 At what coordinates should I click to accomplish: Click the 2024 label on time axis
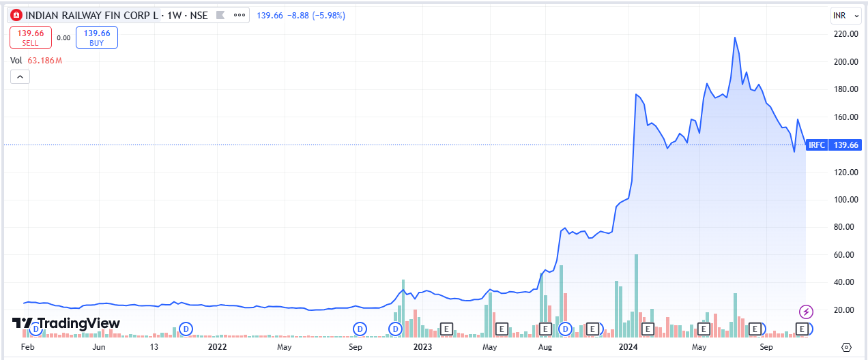pos(628,347)
